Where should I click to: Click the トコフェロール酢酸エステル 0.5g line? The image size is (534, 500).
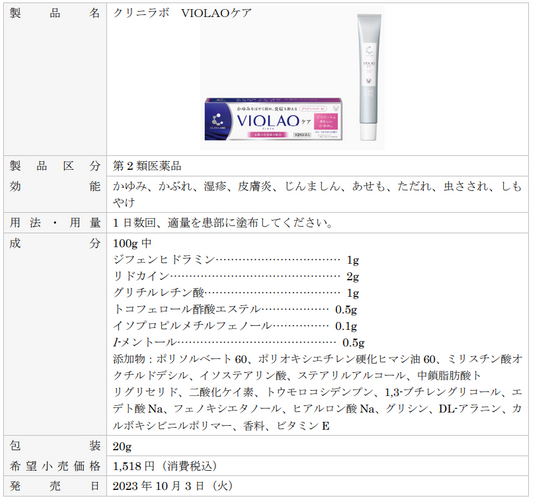pos(235,309)
